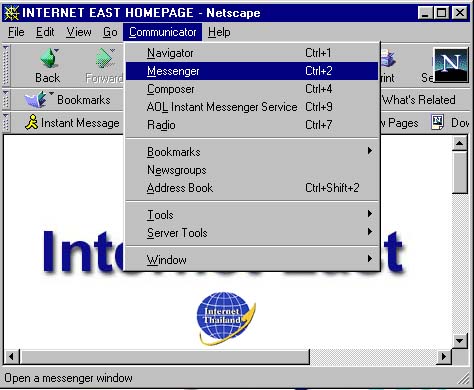Click the Print printer icon
The width and height of the screenshot is (474, 390).
point(388,58)
